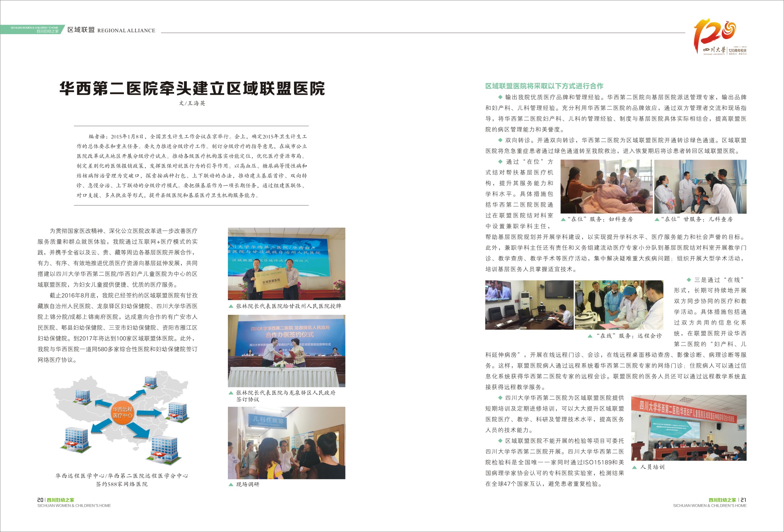Click the green heading 区域联盟医院将采取以下方式进行合作

(544, 86)
